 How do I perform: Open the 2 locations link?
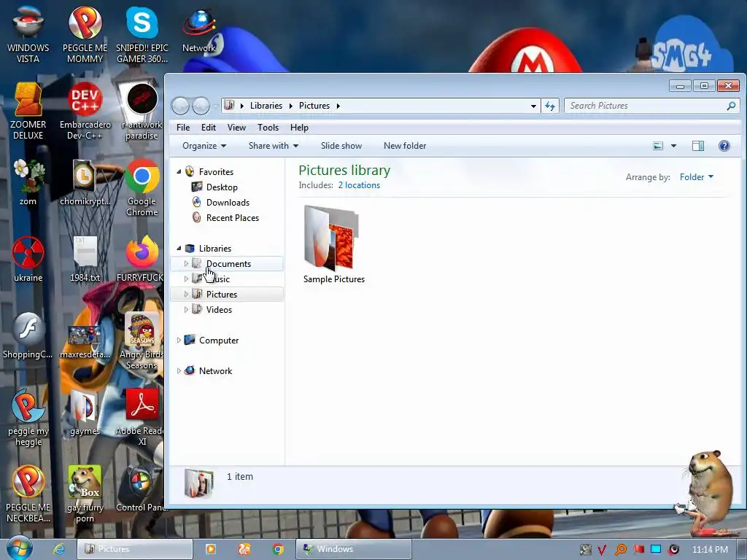click(x=359, y=185)
